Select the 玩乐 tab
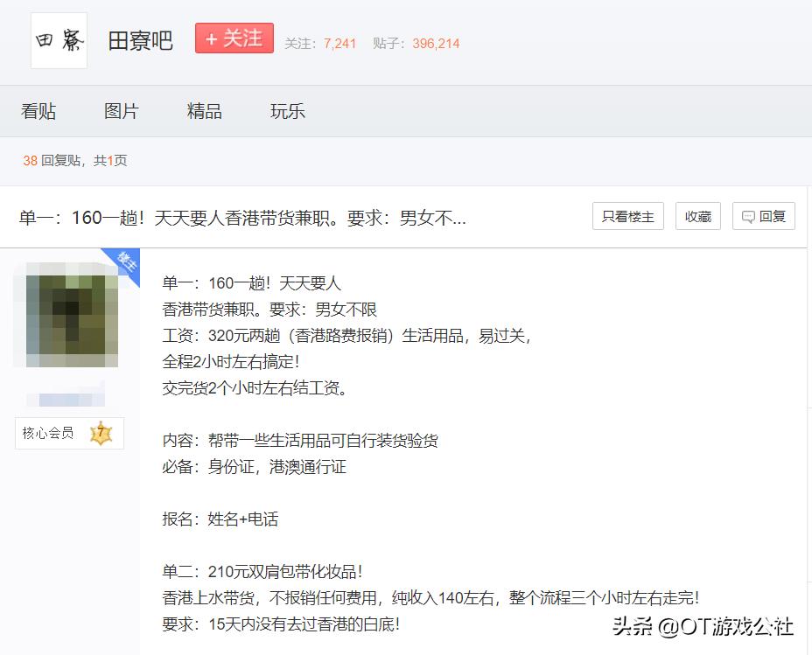Viewport: 812px width, 655px height. [286, 110]
